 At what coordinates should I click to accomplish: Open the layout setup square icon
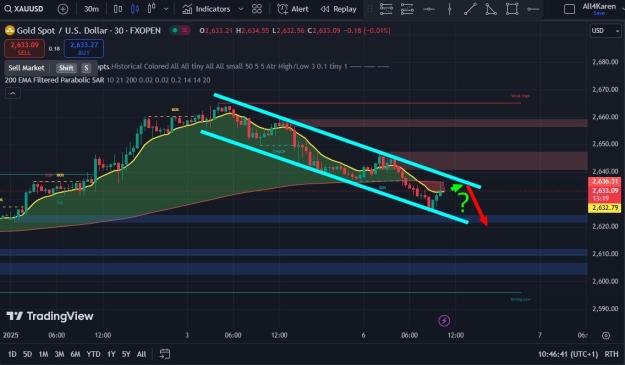[x=570, y=9]
